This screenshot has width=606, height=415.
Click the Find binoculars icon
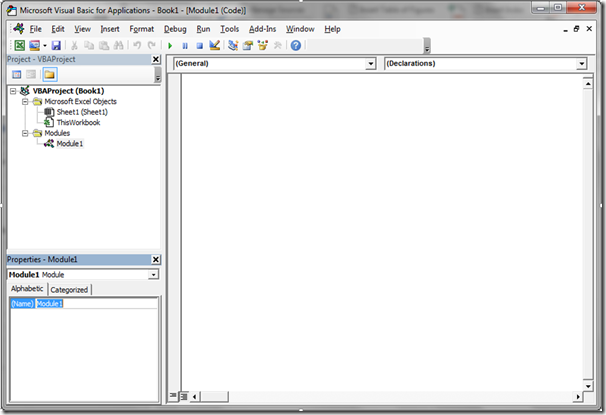tap(119, 46)
